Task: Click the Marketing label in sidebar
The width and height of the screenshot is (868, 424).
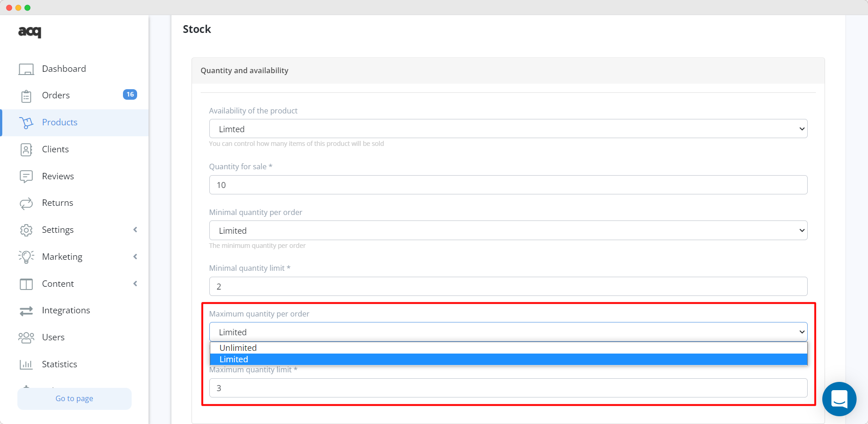Action: tap(62, 257)
